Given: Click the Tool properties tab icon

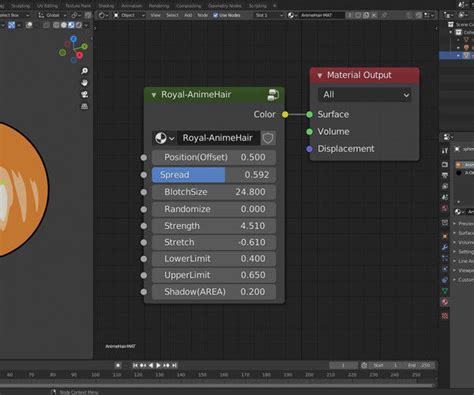Looking at the screenshot, I should point(445,151).
